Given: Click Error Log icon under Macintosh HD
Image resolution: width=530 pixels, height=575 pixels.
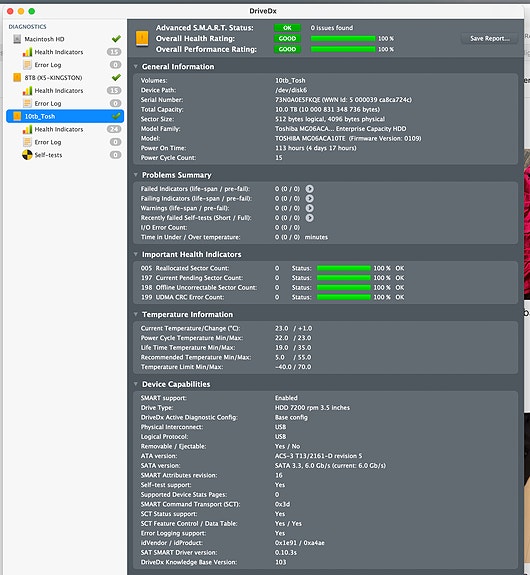Looking at the screenshot, I should pyautogui.click(x=27, y=65).
